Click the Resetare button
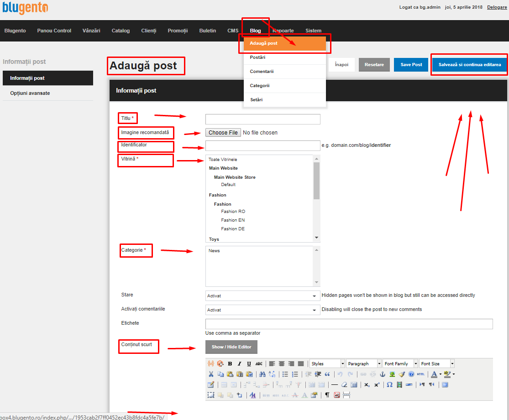509x420 pixels. point(374,65)
